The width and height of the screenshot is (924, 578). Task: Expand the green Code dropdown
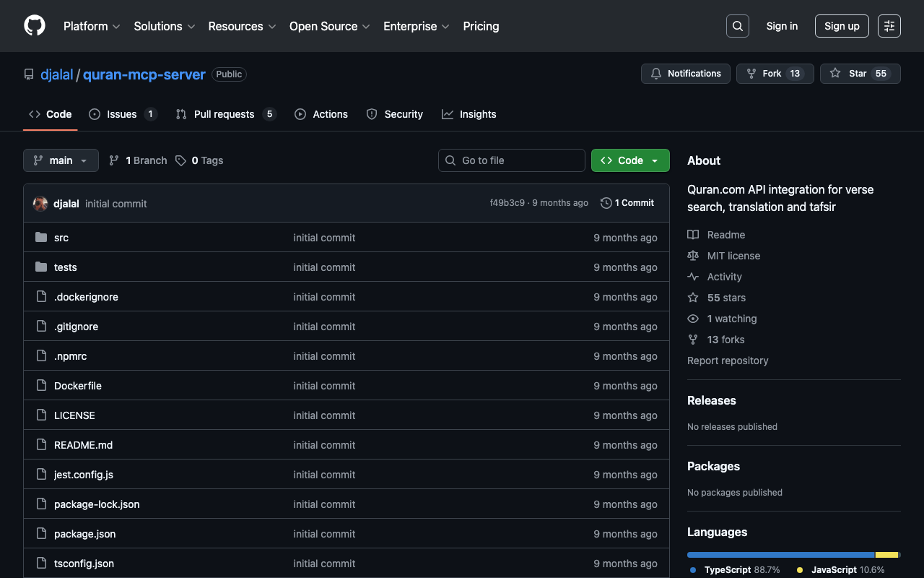tap(629, 160)
